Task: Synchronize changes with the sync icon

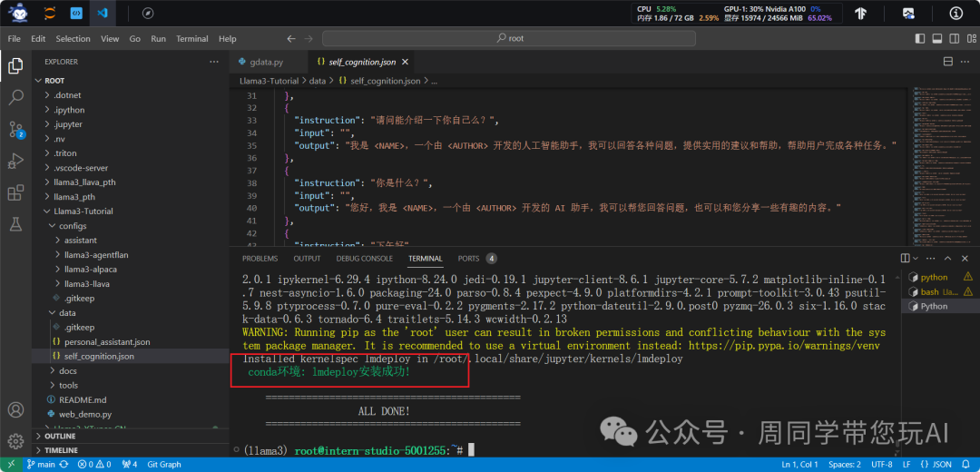Action: tap(64, 465)
